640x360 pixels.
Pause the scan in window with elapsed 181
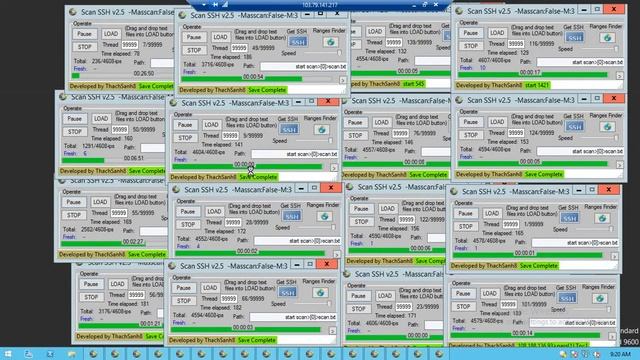pyautogui.click(x=91, y=284)
